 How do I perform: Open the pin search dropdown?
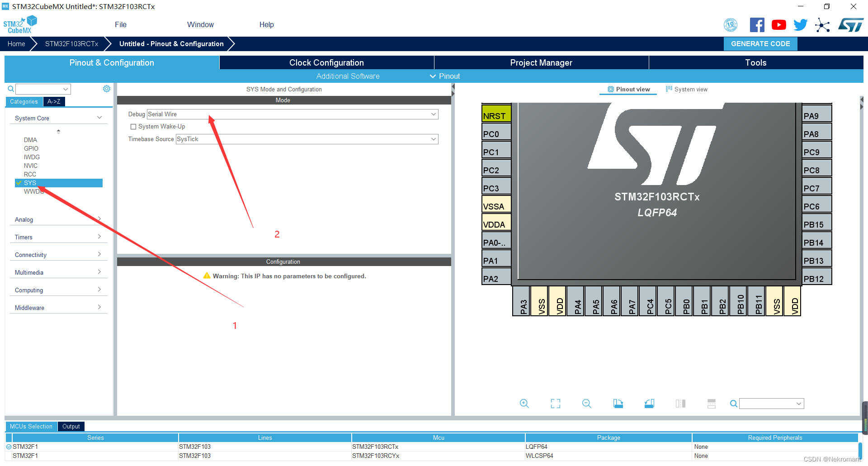[x=799, y=404]
